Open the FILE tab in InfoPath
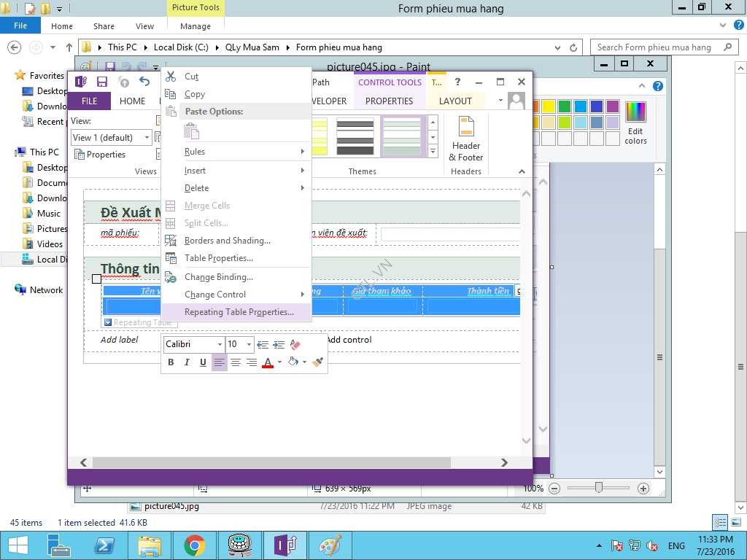Screen dimensions: 747x560 89,101
